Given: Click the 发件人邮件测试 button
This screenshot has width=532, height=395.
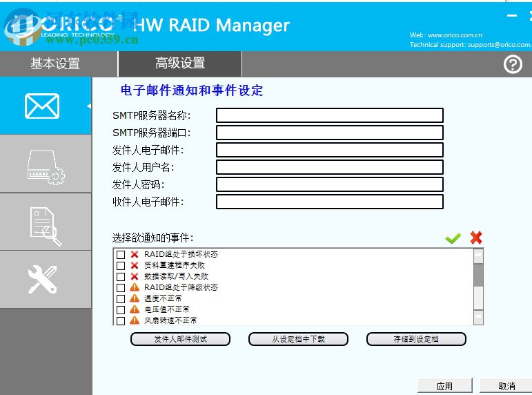Looking at the screenshot, I should pos(180,339).
